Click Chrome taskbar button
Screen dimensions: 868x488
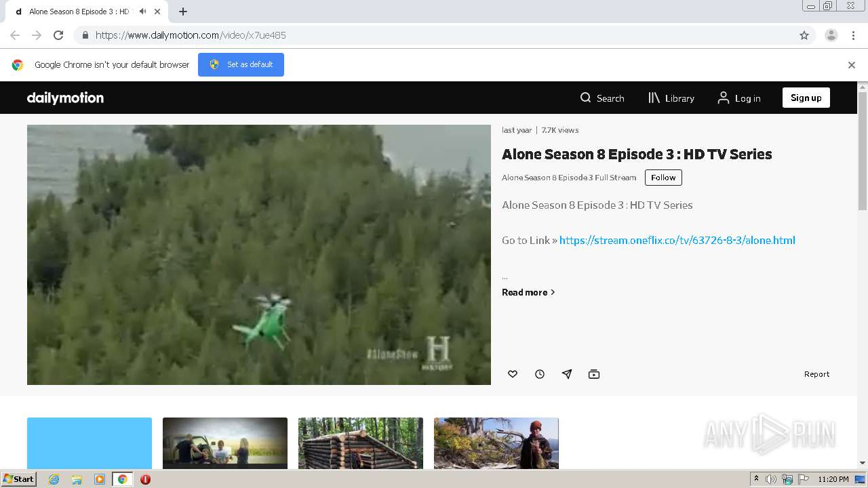(122, 479)
